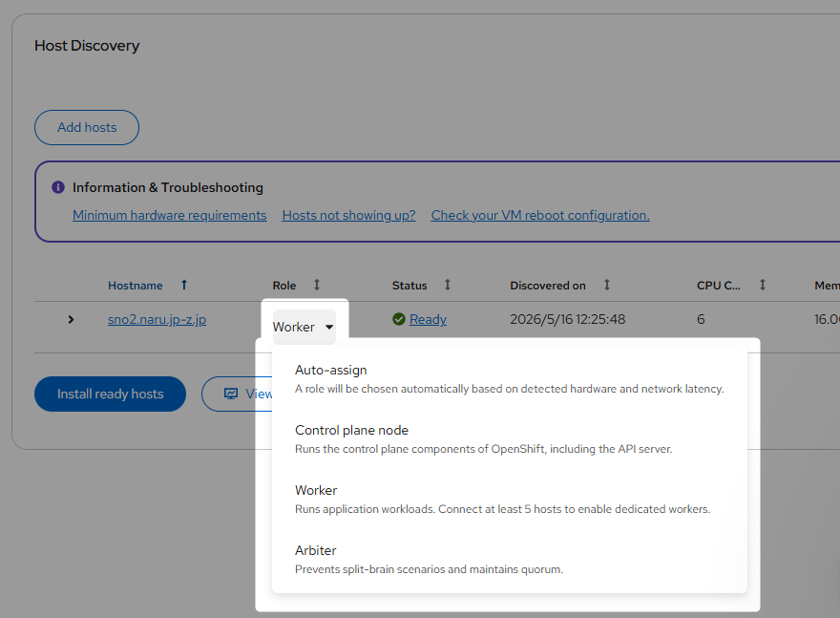Open Minimum hardware requirements link
The width and height of the screenshot is (840, 618).
click(x=170, y=215)
